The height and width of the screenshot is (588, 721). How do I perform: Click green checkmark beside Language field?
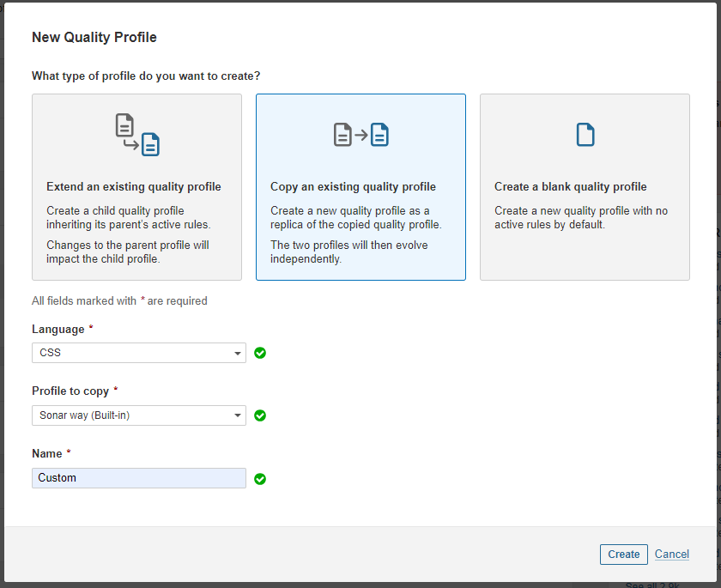(x=260, y=353)
